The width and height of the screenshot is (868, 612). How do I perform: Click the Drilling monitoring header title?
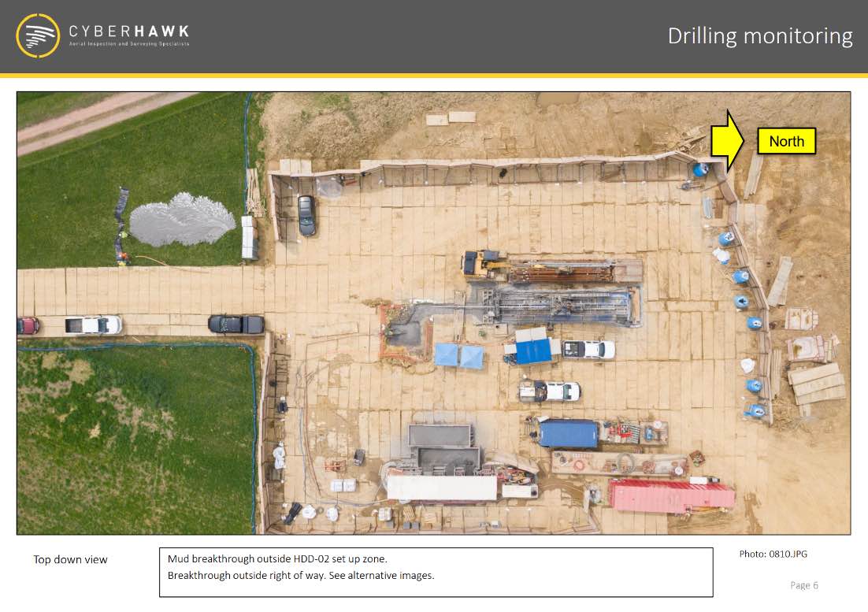click(759, 36)
